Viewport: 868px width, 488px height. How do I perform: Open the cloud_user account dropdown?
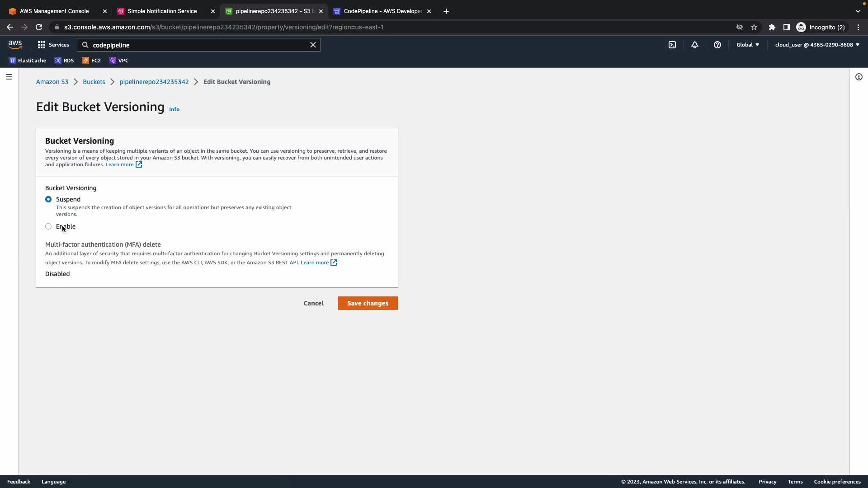817,45
